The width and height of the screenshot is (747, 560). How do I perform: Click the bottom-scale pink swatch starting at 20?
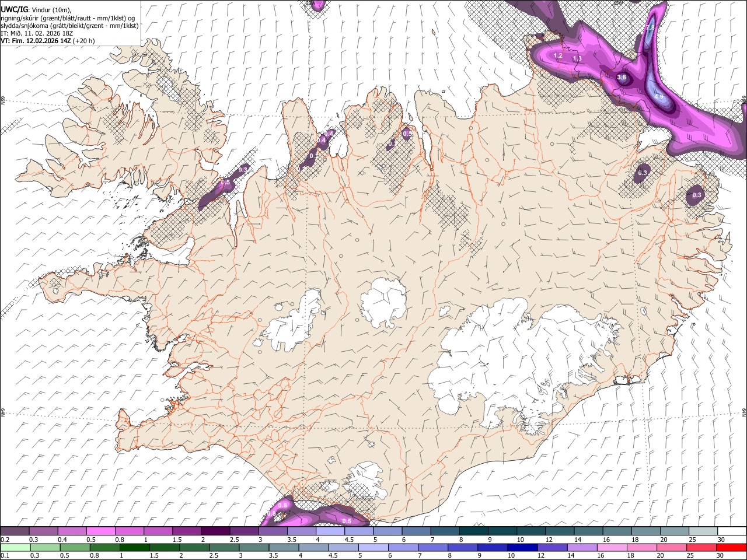click(x=671, y=547)
